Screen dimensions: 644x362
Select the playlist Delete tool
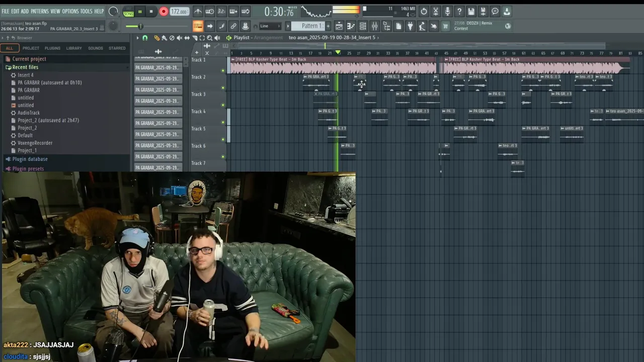(172, 38)
